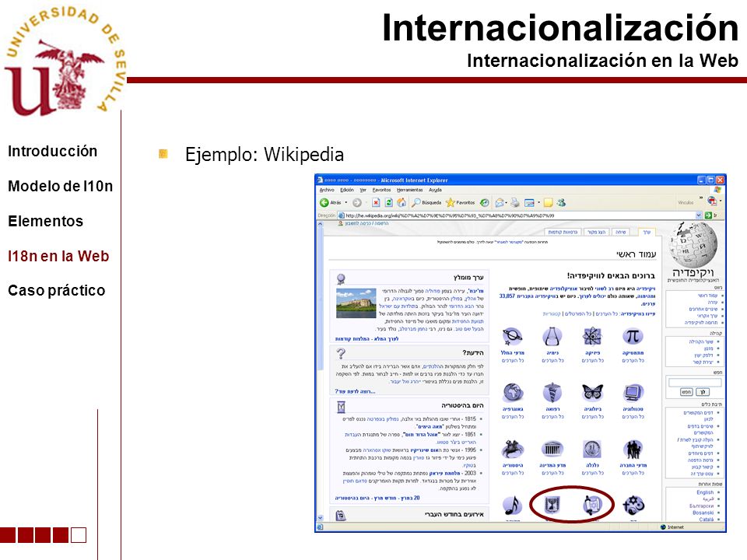The image size is (747, 560).
Task: Click Vínculos links bar label
Action: click(686, 203)
